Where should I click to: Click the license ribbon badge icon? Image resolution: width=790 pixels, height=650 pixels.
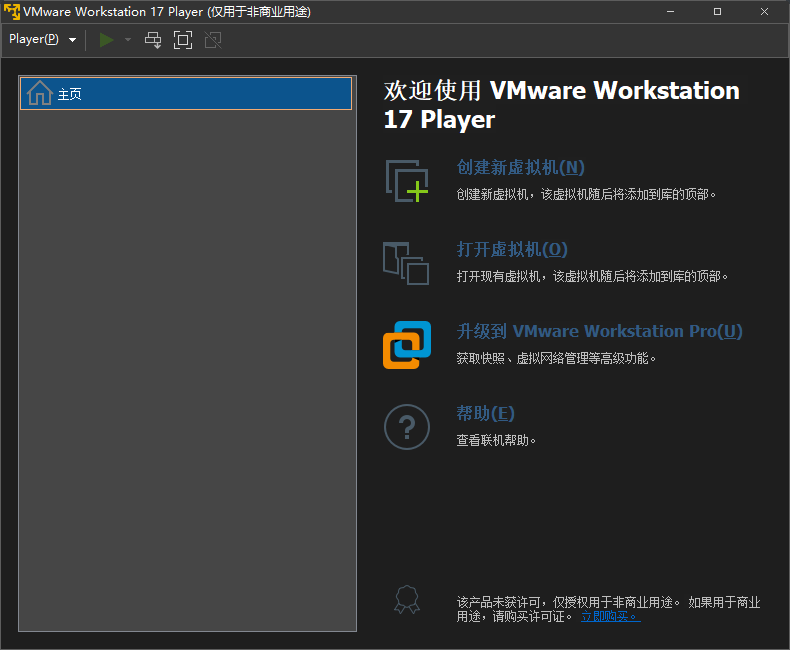tap(406, 600)
